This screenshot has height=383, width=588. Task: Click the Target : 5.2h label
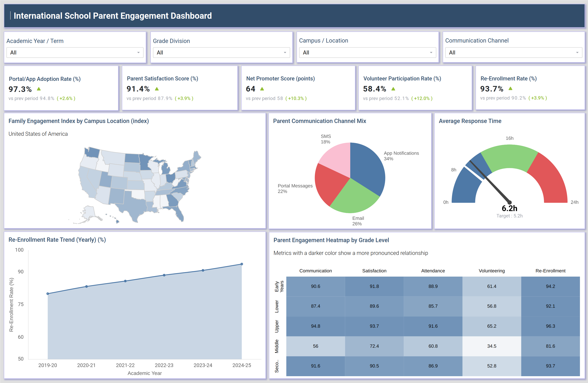pos(509,216)
